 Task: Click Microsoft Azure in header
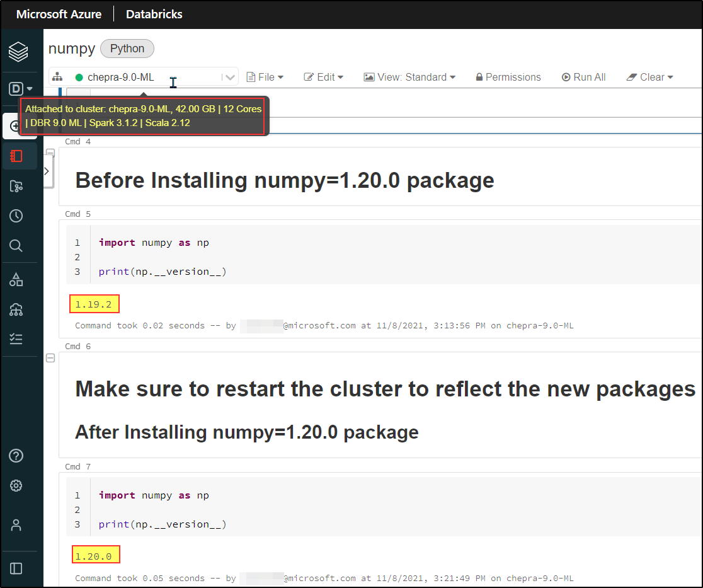tap(59, 14)
